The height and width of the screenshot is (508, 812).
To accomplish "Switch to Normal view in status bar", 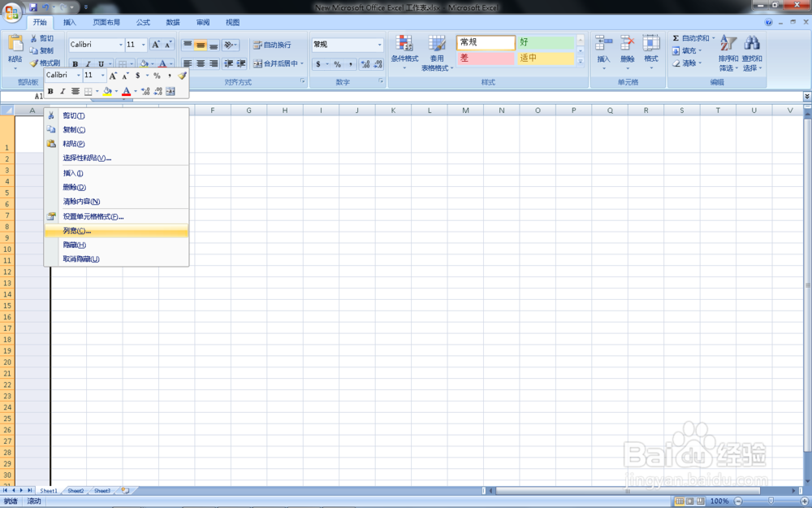I will pyautogui.click(x=680, y=501).
